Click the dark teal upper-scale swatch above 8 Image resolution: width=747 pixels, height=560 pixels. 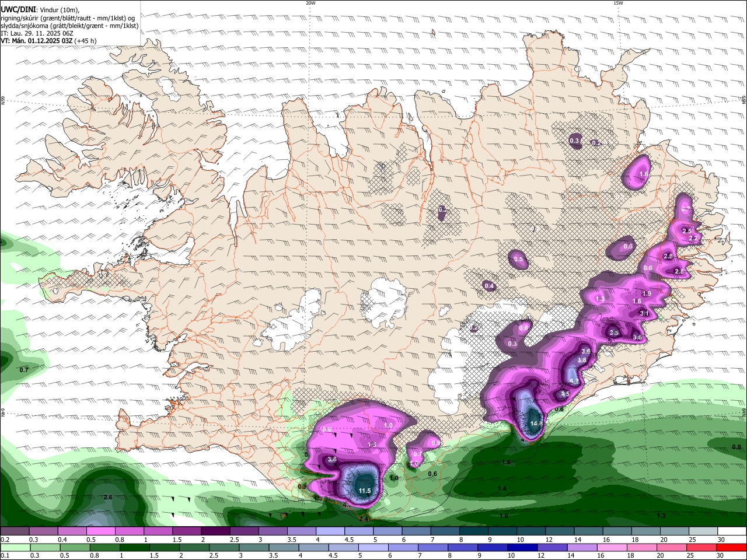coord(473,531)
